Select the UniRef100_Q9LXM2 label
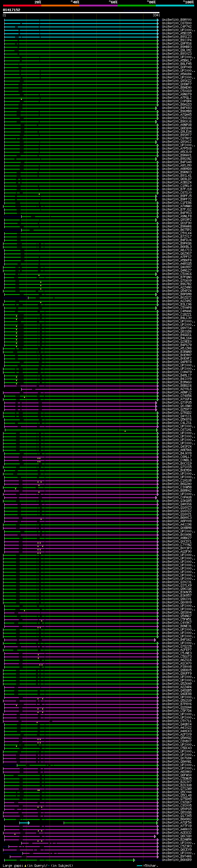 tap(177, 50)
